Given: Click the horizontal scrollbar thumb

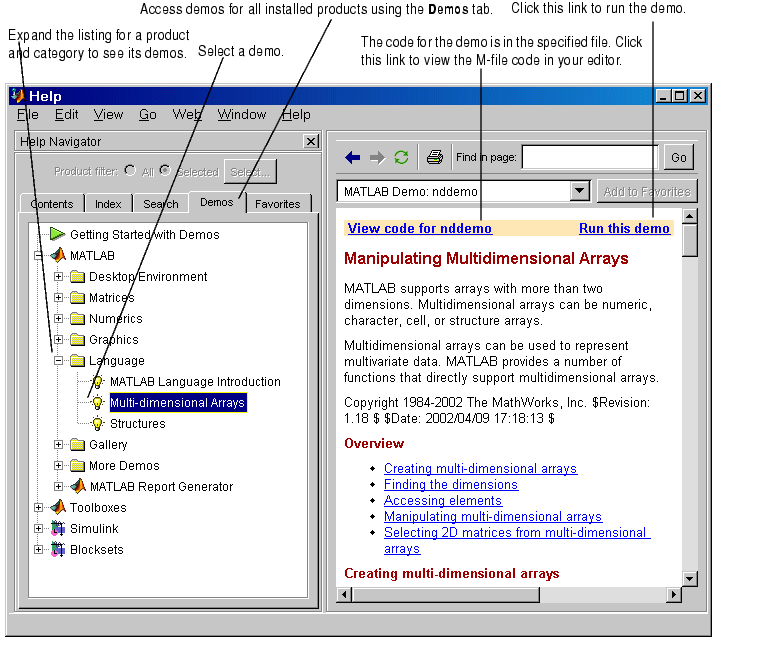Looking at the screenshot, I should pos(445,594).
